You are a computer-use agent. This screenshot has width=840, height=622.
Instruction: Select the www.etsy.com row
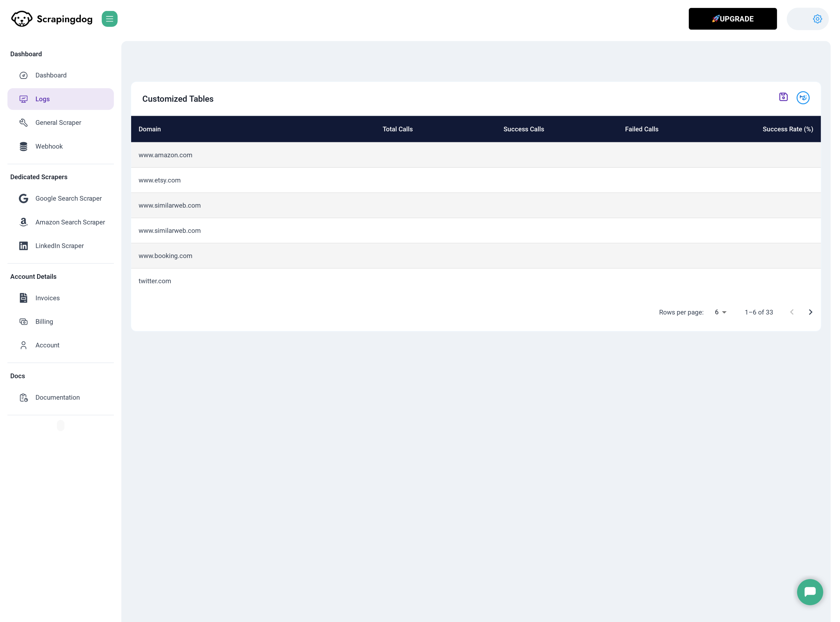475,180
